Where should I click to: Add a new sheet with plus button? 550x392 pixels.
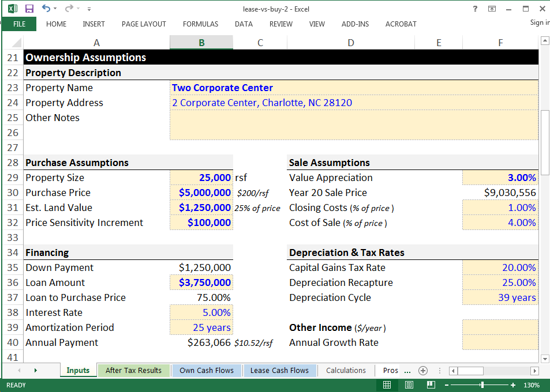click(422, 371)
